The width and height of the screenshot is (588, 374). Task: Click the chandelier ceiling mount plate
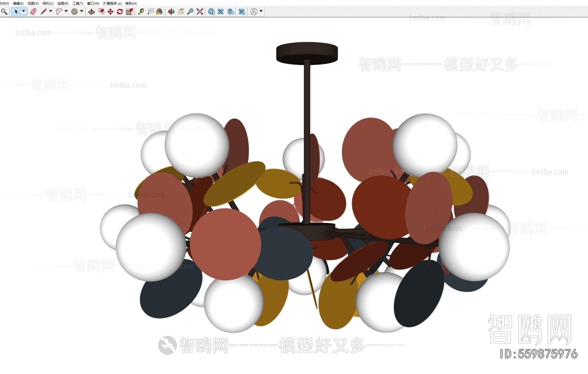(x=307, y=53)
